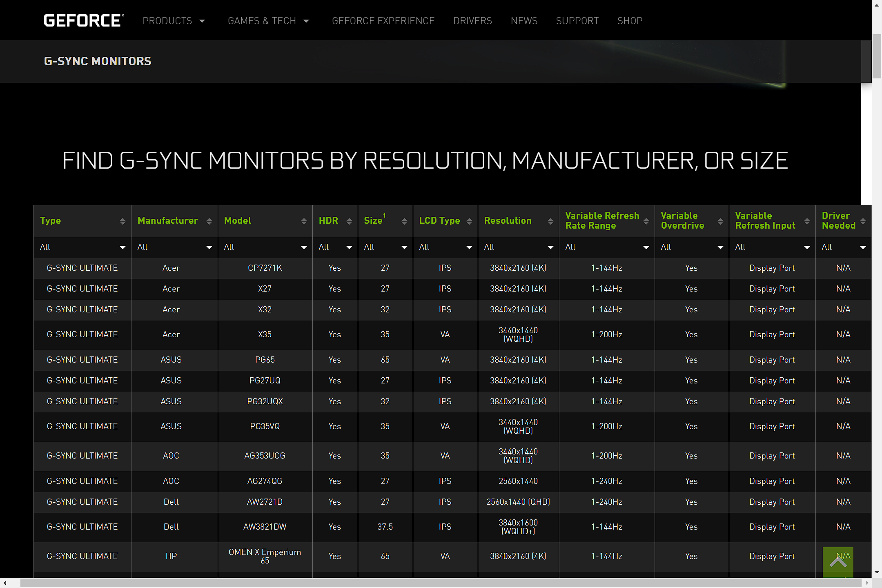Open the Size filter dropdown
This screenshot has height=588, width=882.
tap(385, 247)
